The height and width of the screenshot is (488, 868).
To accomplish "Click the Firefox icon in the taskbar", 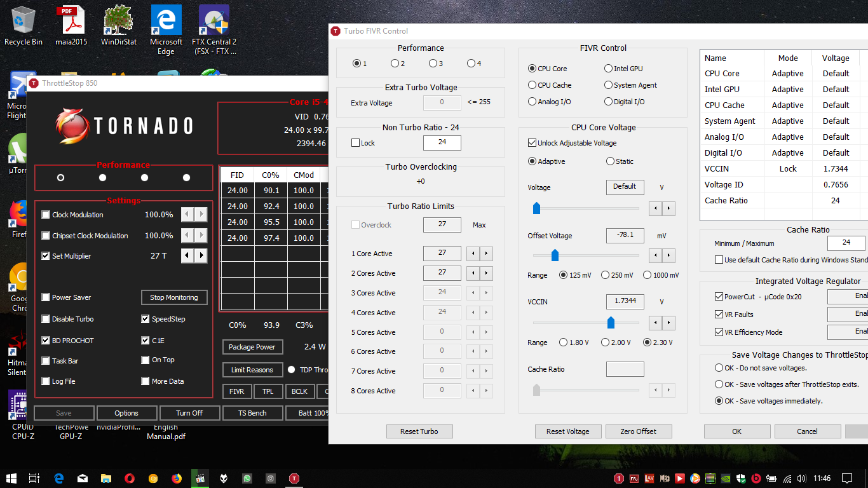I will [177, 478].
